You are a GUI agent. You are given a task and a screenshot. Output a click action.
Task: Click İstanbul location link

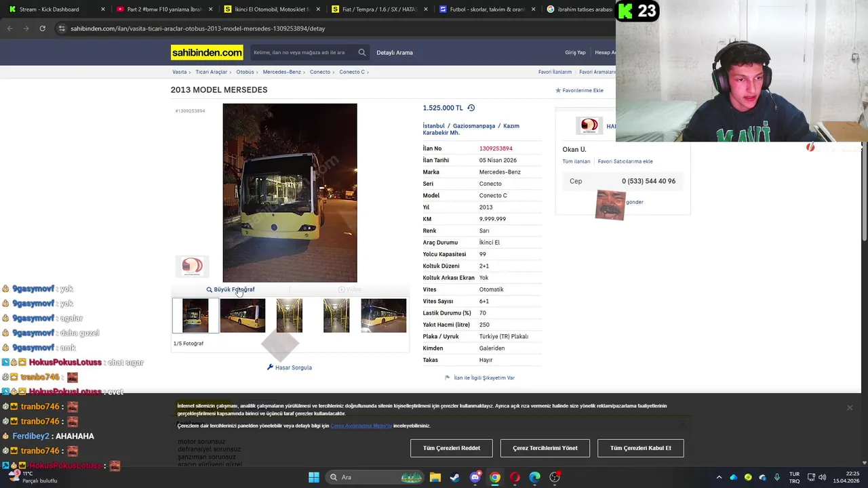coord(434,125)
